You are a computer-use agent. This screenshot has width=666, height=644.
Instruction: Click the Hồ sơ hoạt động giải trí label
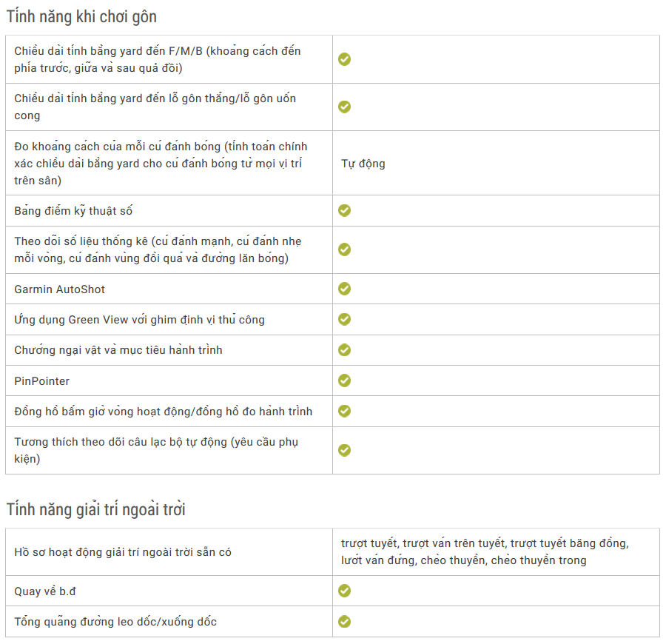(123, 551)
